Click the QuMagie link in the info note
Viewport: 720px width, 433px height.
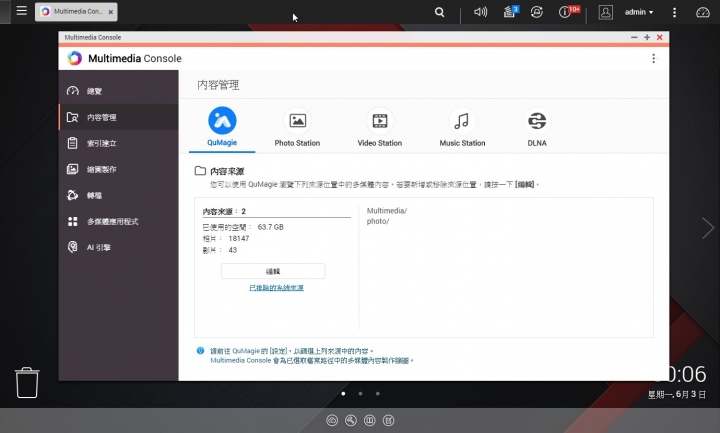point(246,351)
